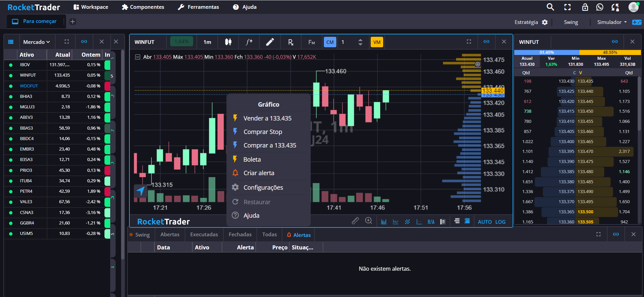
Task: Collapse the chart OHLC info line
Action: click(137, 57)
